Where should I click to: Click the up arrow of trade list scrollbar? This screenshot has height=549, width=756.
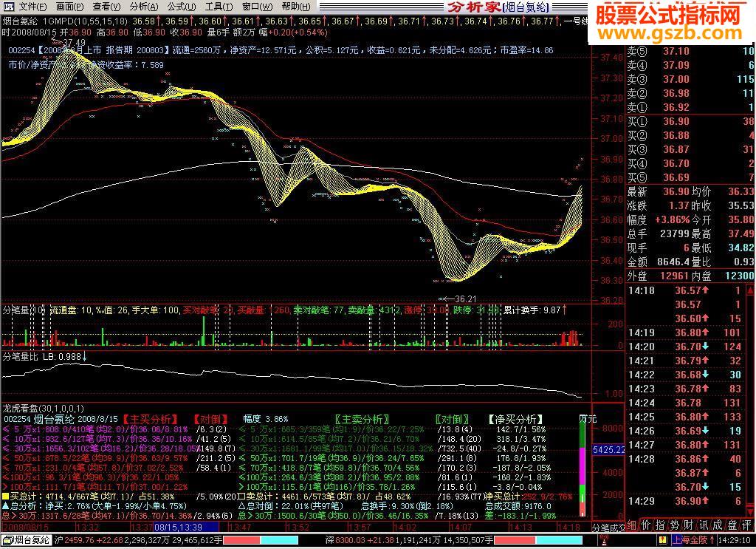pos(750,291)
